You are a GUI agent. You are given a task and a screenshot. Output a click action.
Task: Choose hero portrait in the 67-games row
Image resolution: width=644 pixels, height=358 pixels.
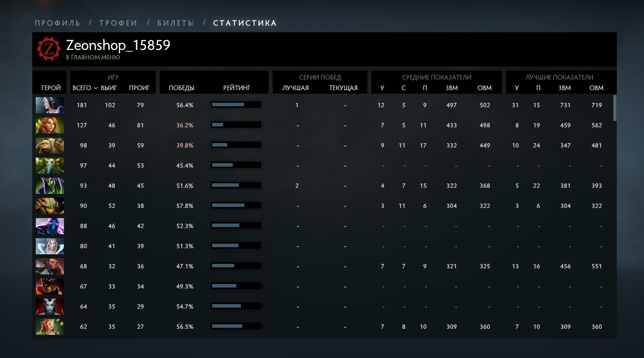click(x=50, y=287)
